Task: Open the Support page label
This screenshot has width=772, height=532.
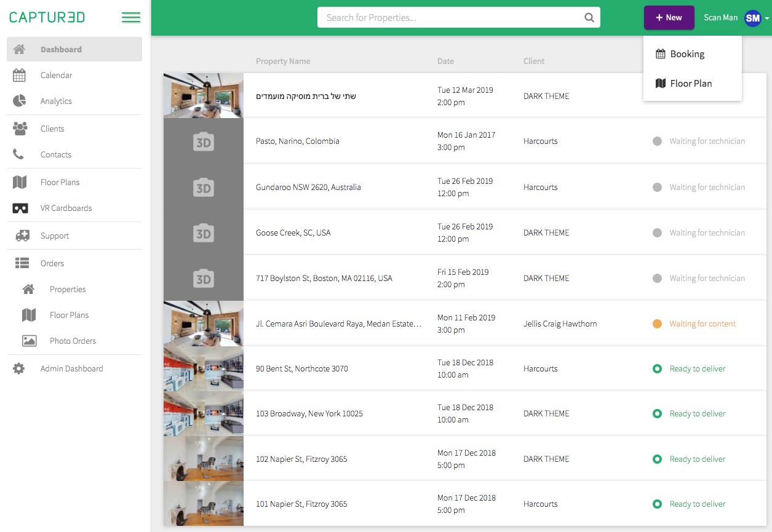Action: pos(55,236)
